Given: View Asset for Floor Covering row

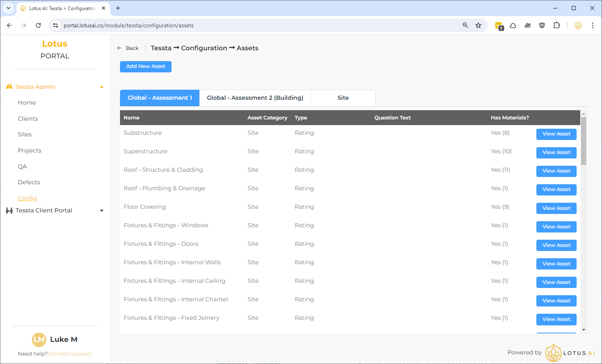Looking at the screenshot, I should pos(556,208).
